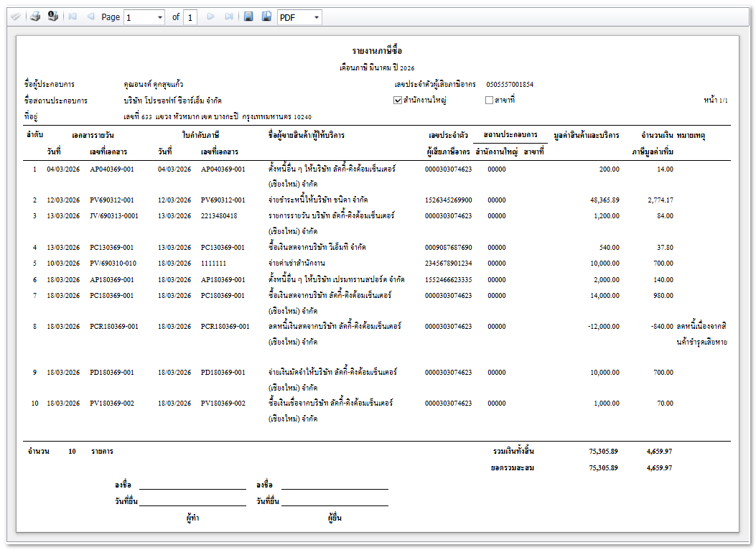Click the grand total amount 75,305.89
This screenshot has width=756, height=550.
603,452
